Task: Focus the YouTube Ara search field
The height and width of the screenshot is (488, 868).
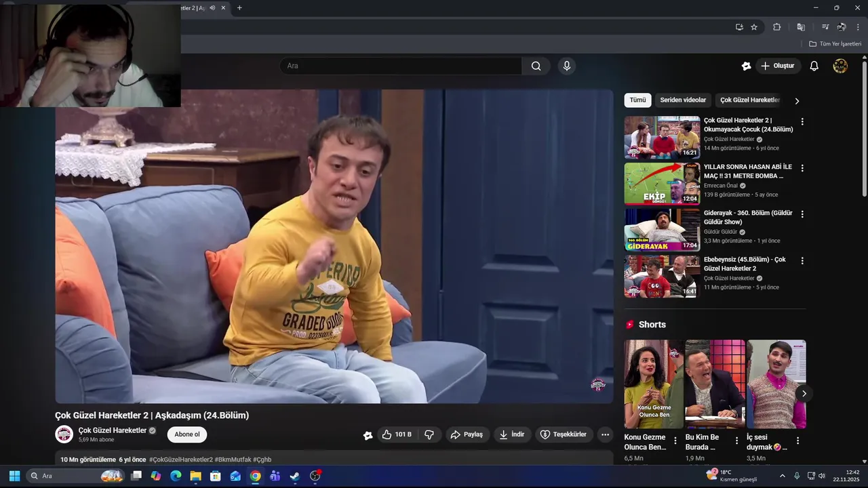Action: tap(400, 66)
